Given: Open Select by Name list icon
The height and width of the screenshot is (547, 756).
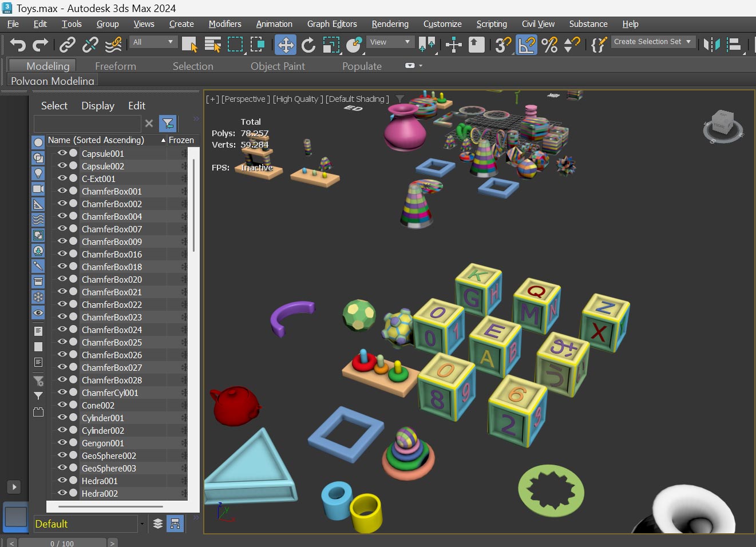Looking at the screenshot, I should click(x=213, y=45).
